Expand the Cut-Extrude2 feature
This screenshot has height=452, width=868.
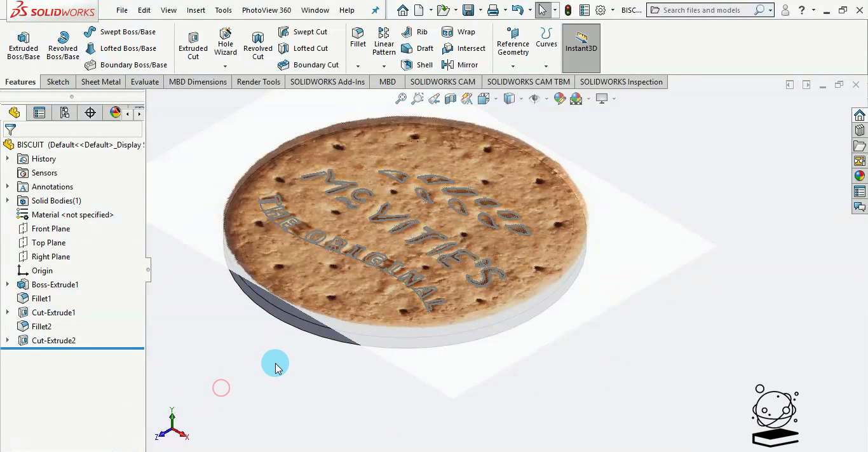[x=8, y=341]
